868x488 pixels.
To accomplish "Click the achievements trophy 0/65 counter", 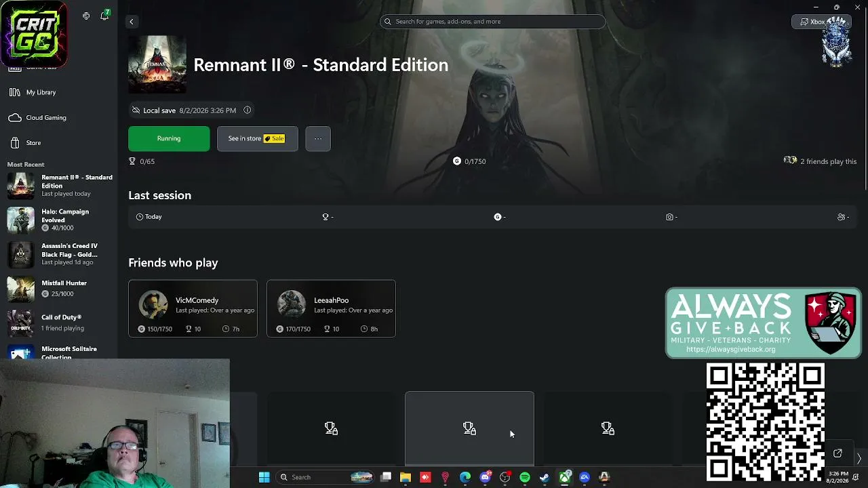I will [x=142, y=161].
